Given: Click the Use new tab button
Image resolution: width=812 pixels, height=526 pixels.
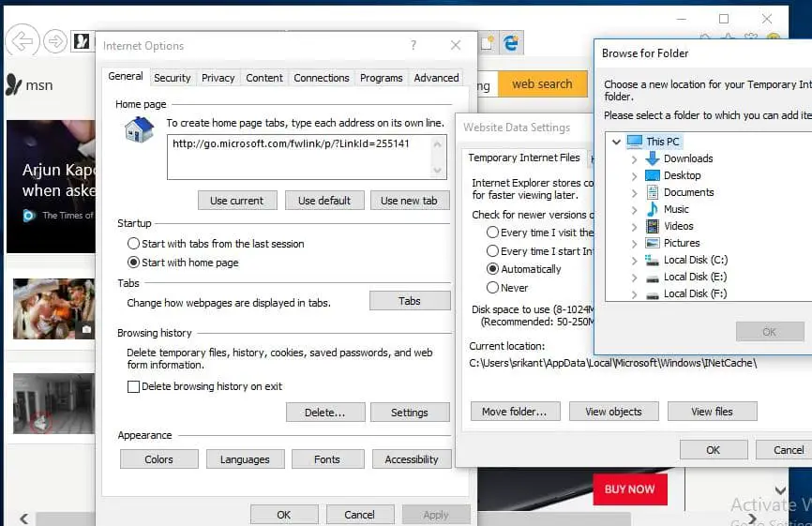Looking at the screenshot, I should [x=409, y=201].
